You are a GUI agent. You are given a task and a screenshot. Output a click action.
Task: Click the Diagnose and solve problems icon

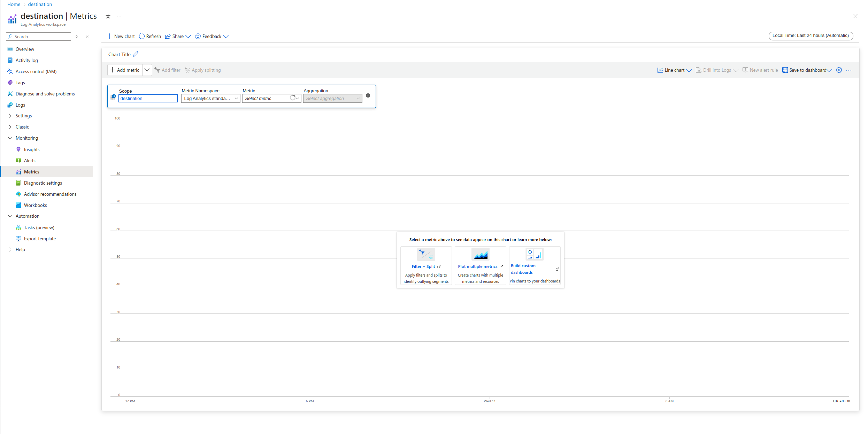point(9,94)
